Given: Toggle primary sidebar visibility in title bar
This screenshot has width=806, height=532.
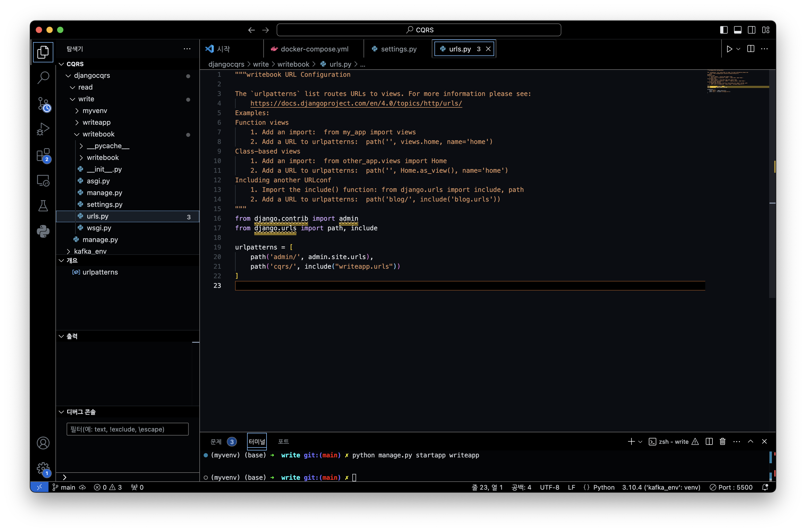Looking at the screenshot, I should tap(724, 30).
